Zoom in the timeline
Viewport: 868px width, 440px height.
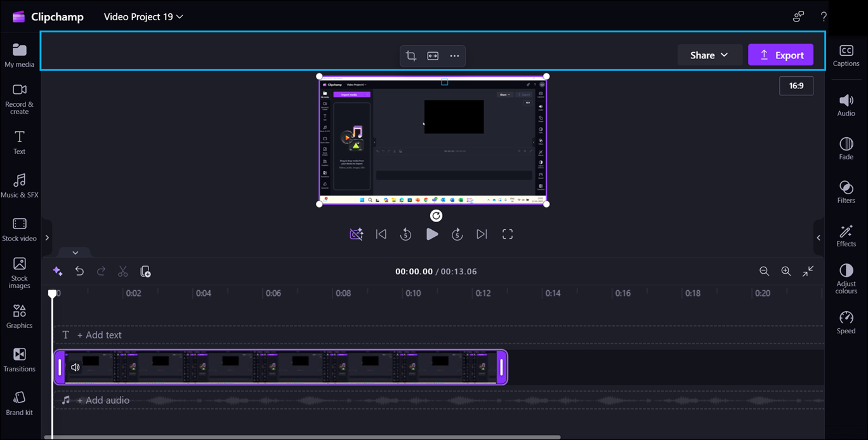click(x=786, y=271)
